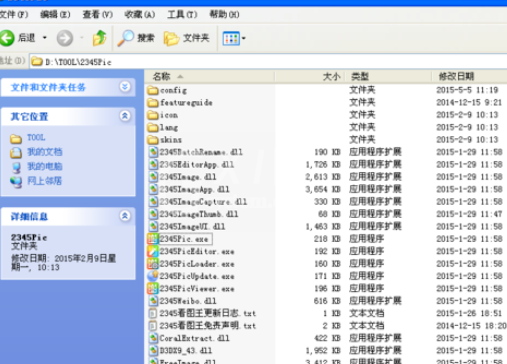Image resolution: width=507 pixels, height=364 pixels.
Task: Select 2345ImageThumb.dll file icon
Action: [153, 214]
